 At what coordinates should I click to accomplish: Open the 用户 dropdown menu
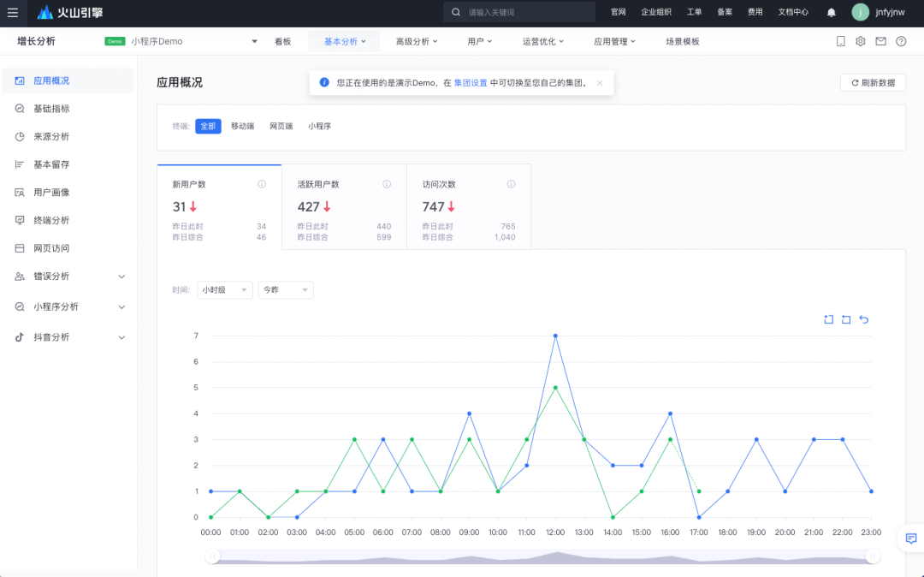(479, 41)
